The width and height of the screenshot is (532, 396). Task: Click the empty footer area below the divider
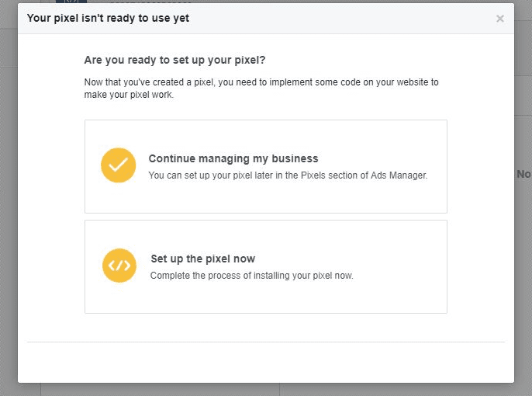click(266, 362)
